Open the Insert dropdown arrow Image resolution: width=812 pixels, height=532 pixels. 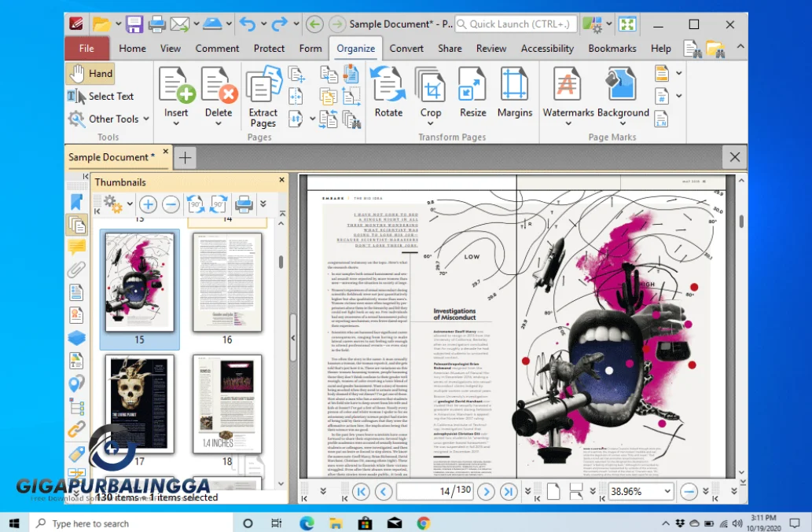[x=176, y=123]
